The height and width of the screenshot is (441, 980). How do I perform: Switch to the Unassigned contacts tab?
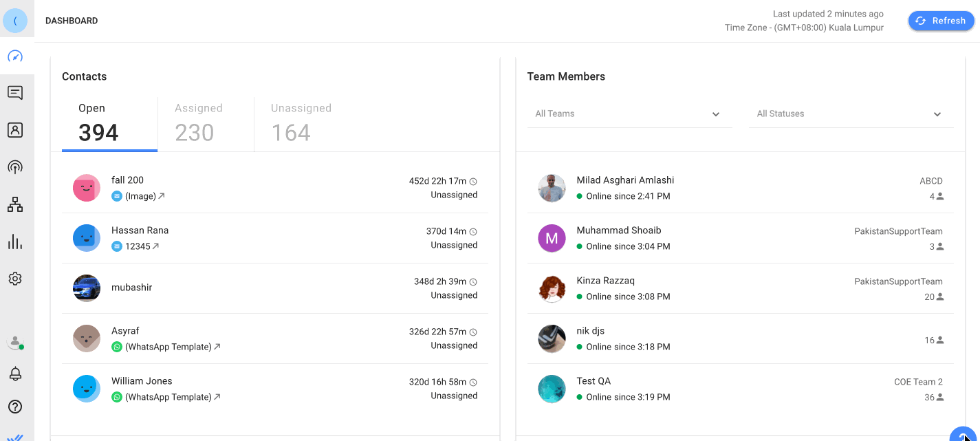pyautogui.click(x=301, y=124)
